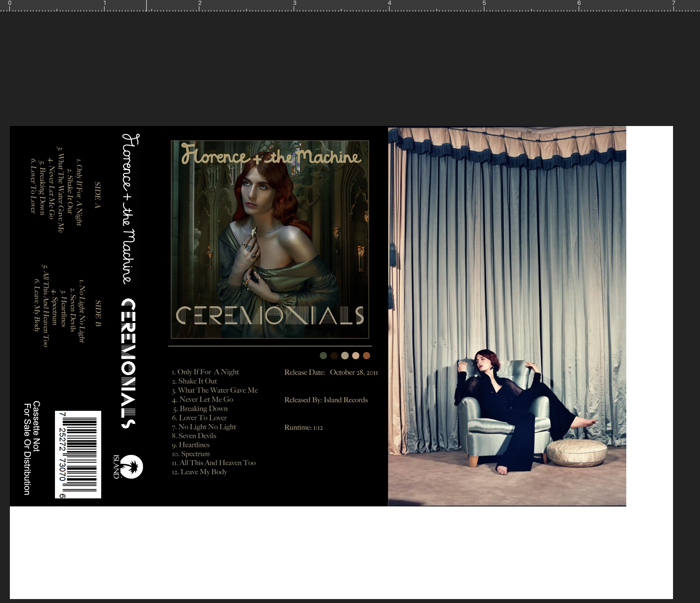Select the 'SIDE A' heading
This screenshot has width=700, height=603.
click(98, 195)
